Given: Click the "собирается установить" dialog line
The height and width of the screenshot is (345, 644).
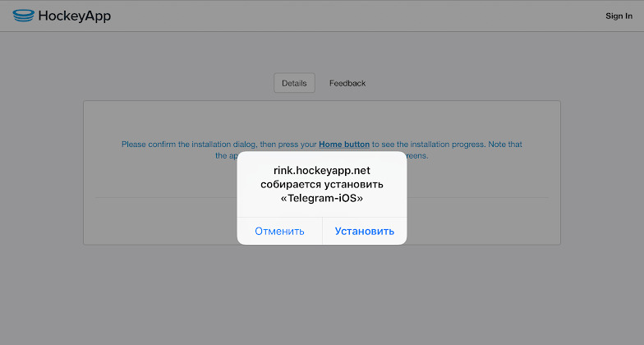Looking at the screenshot, I should coord(322,184).
